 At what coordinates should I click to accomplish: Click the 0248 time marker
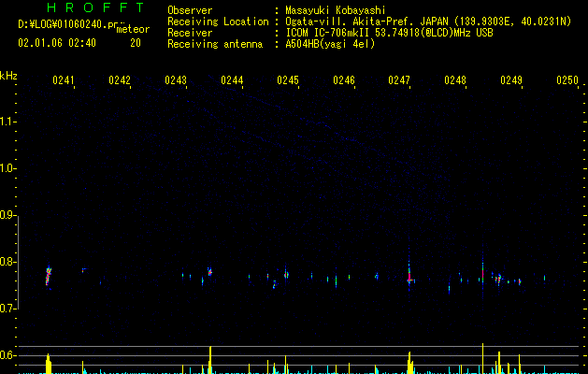[x=455, y=79]
